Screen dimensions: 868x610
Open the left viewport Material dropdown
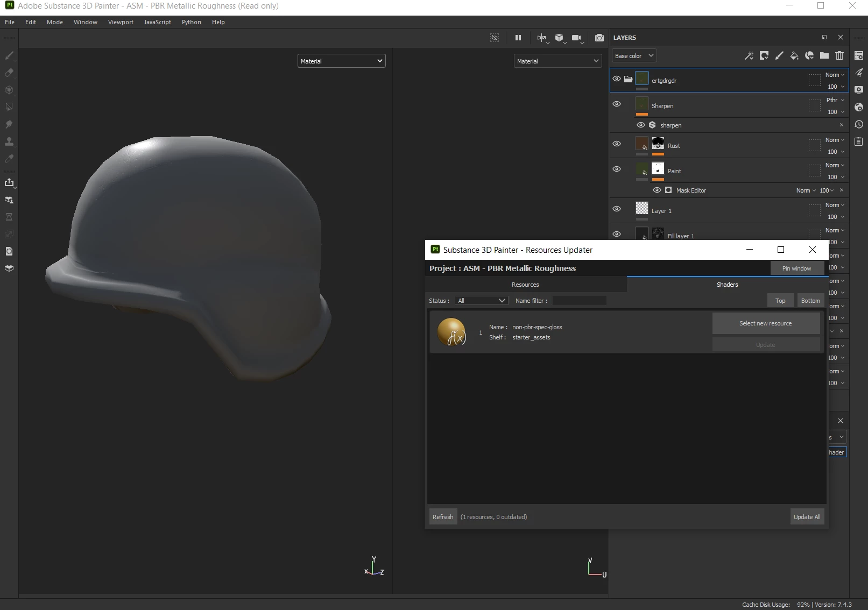pos(342,61)
